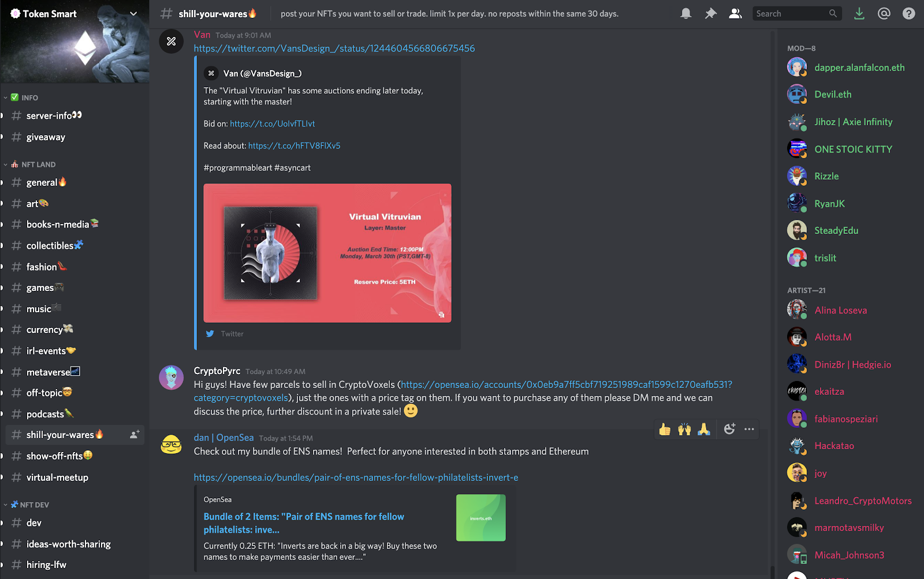Screen dimensions: 924x579
Task: Open the help question mark icon
Action: [x=908, y=13]
